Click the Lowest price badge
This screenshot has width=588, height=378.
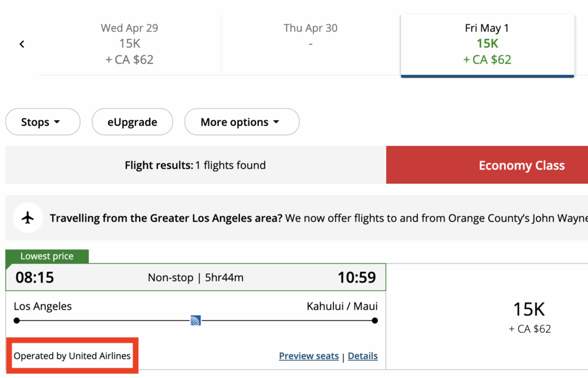point(47,256)
